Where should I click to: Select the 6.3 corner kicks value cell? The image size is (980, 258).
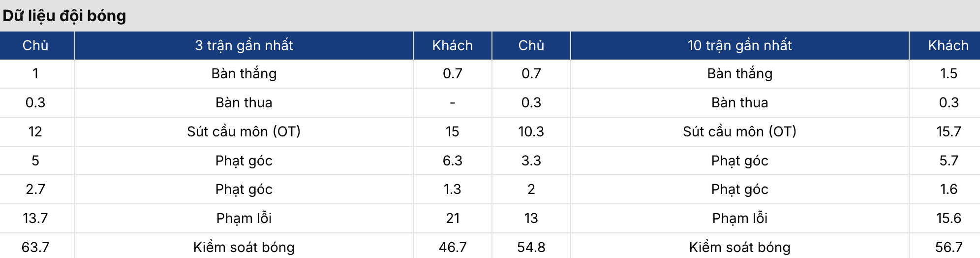(452, 161)
